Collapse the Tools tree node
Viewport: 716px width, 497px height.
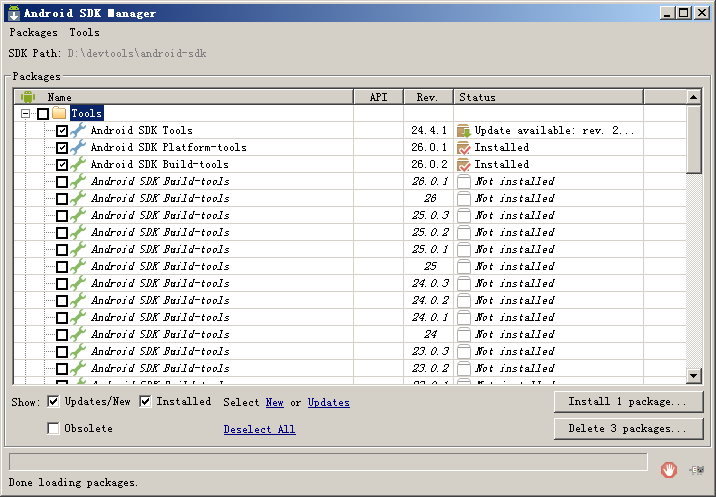pyautogui.click(x=26, y=113)
